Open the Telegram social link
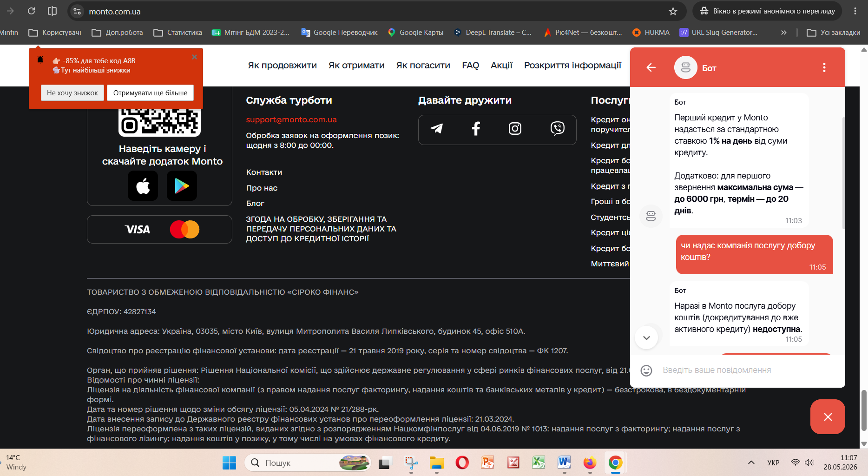868x476 pixels. [436, 128]
